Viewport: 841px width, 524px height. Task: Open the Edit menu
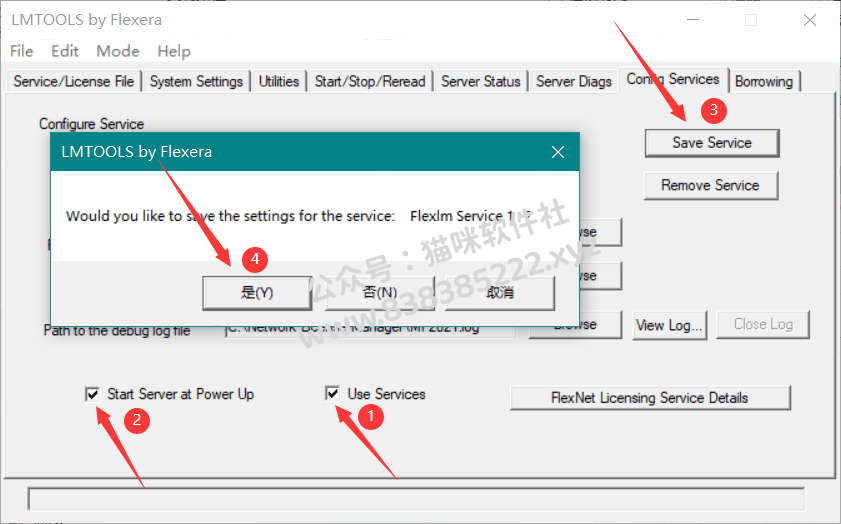click(x=65, y=51)
